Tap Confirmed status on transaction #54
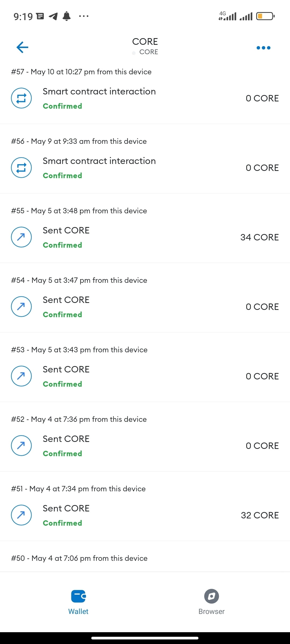The width and height of the screenshot is (290, 644). tap(62, 314)
